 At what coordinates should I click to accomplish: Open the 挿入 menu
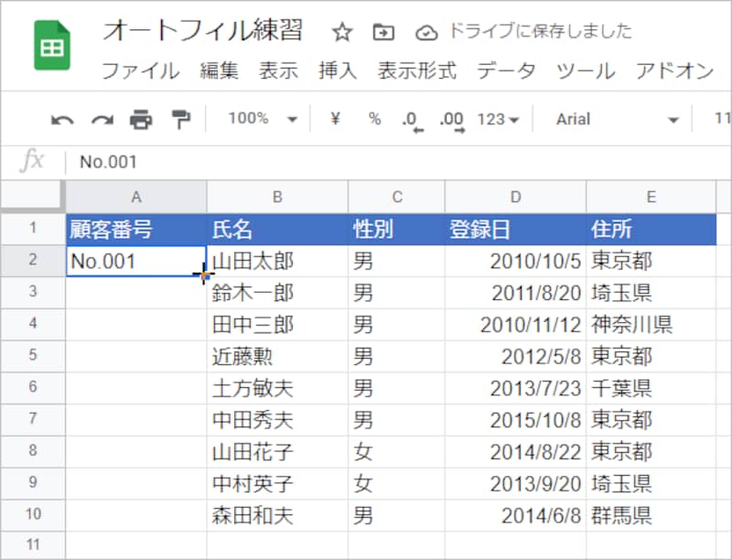tap(337, 70)
